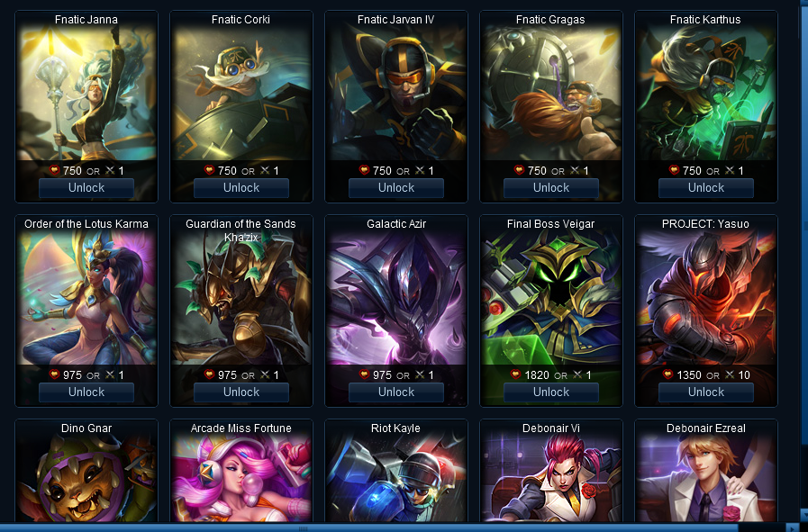
Task: Unlock the Final Boss Veigar skin
Action: pos(551,392)
